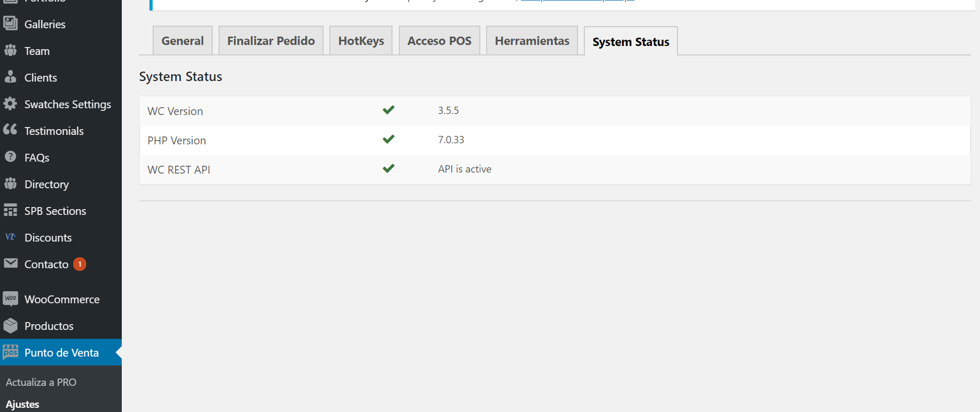This screenshot has width=980, height=412.
Task: Select the System Status tab
Action: pos(631,41)
